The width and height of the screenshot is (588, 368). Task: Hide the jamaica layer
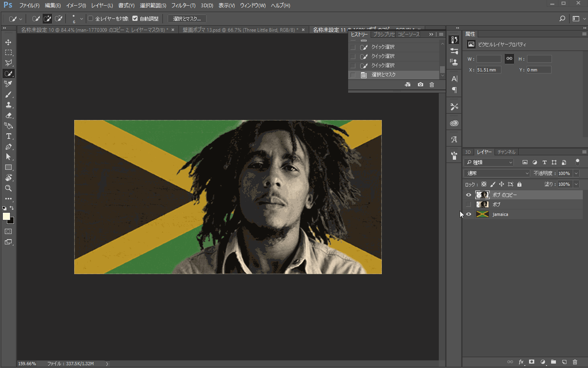(468, 214)
